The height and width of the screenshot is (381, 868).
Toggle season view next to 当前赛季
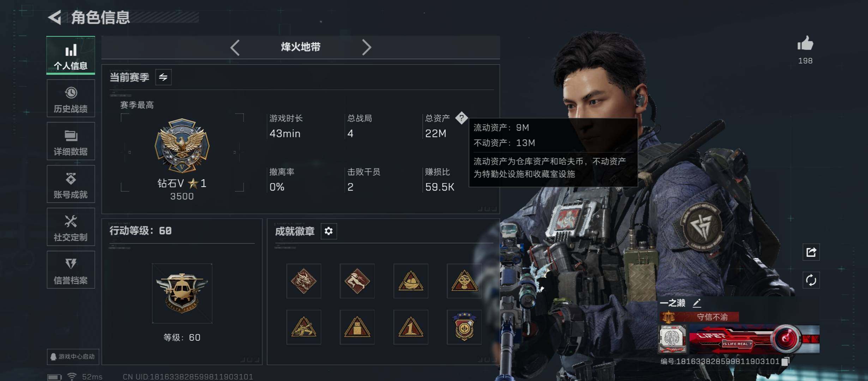click(x=163, y=77)
